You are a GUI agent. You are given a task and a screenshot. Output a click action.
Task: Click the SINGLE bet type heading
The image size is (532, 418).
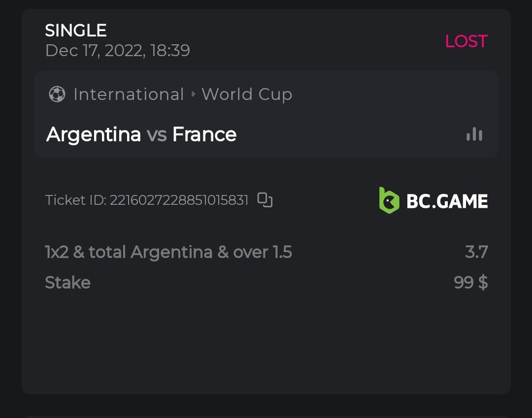(x=76, y=31)
